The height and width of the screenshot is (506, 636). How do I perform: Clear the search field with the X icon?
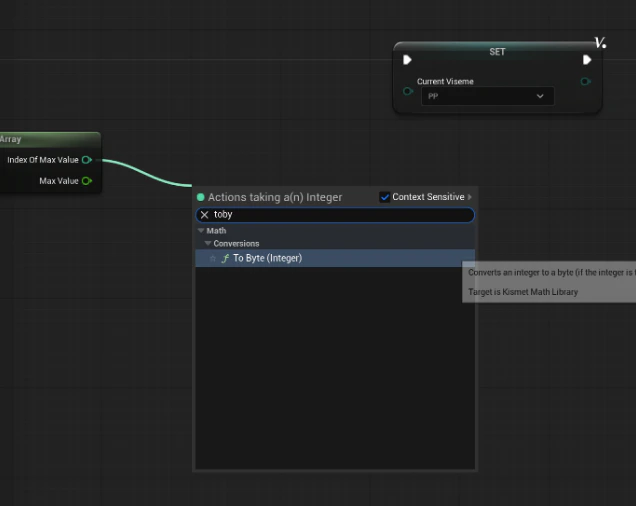[204, 215]
